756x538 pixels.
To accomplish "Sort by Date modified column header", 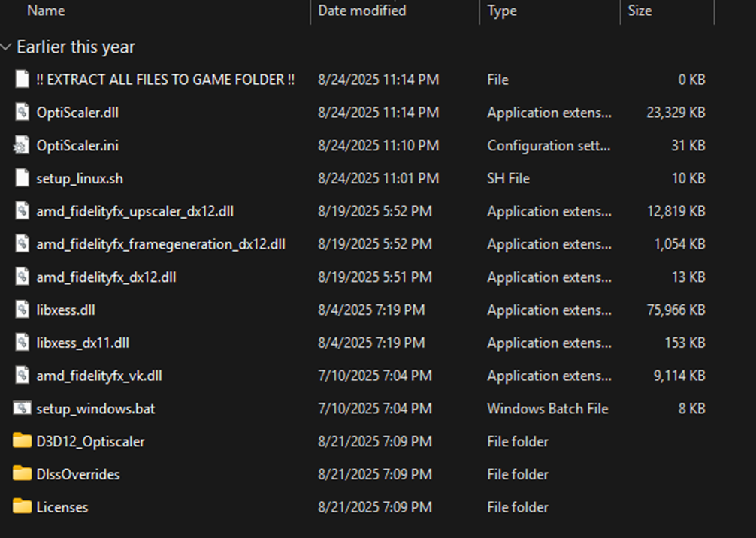I will pos(361,11).
